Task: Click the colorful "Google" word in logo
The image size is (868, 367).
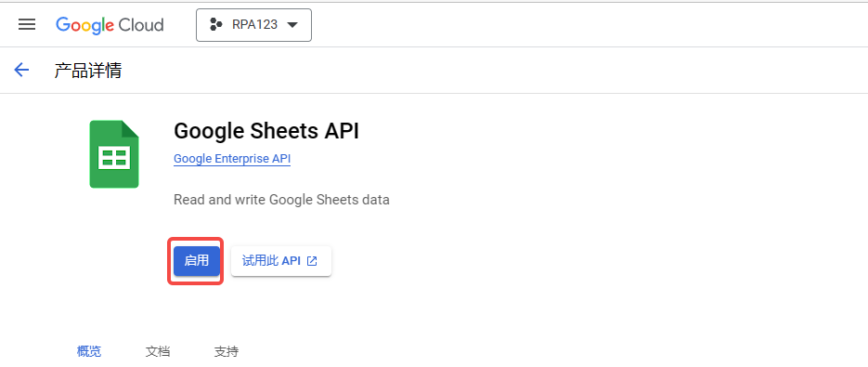Action: [x=84, y=25]
